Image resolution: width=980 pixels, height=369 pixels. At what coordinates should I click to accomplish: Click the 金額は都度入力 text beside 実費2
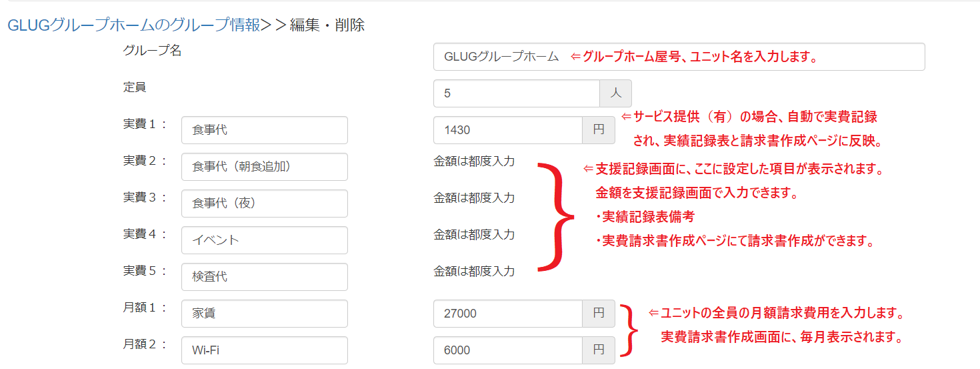coord(474,161)
